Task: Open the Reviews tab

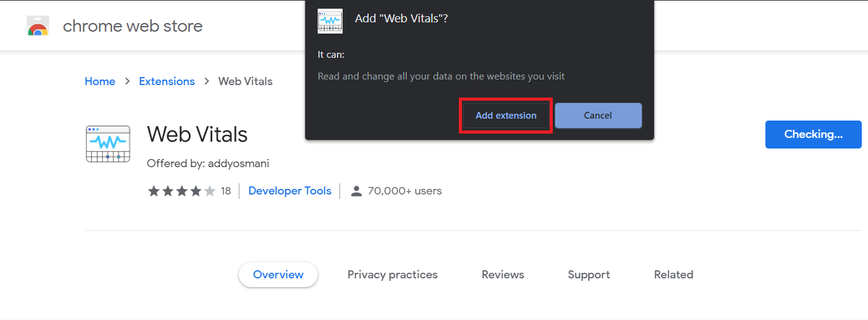Action: click(503, 275)
